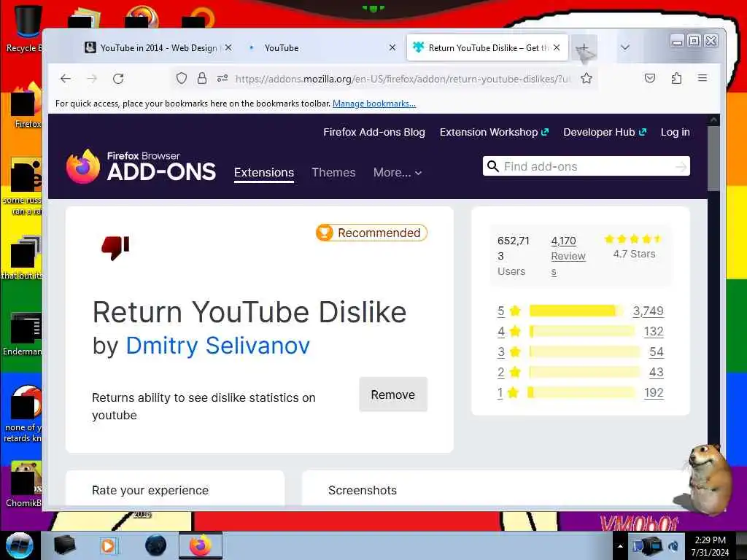Open site permissions icon in the address bar
This screenshot has height=560, width=747.
pos(222,79)
